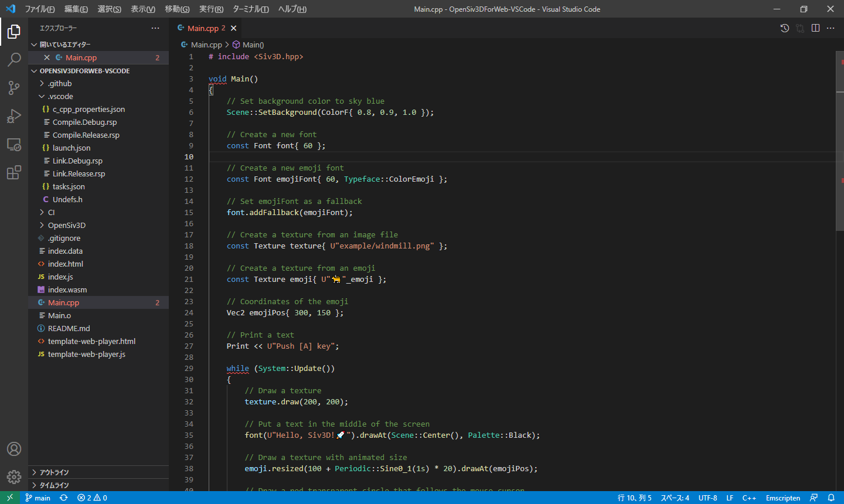Open the Explorer view in activity bar

[14, 31]
